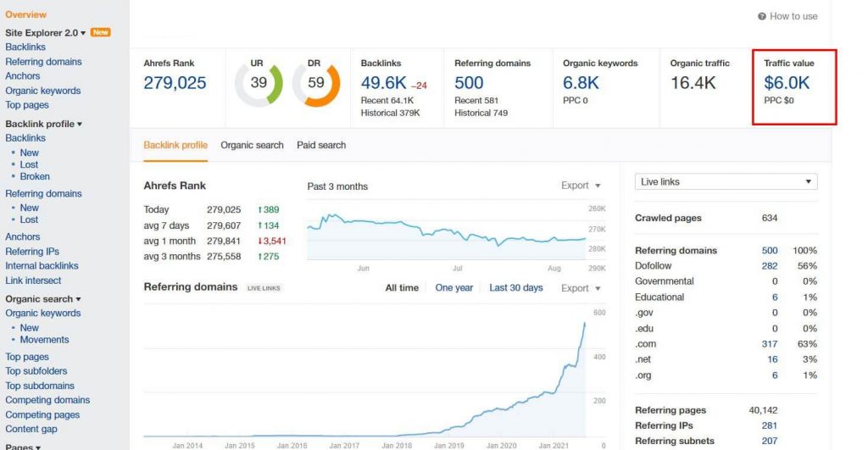Click the Dofollow count 282
Screen dimensions: 868x450
770,266
